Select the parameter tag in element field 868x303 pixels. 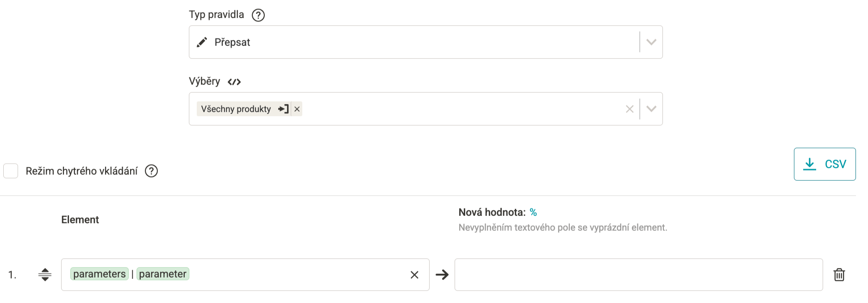click(x=162, y=274)
